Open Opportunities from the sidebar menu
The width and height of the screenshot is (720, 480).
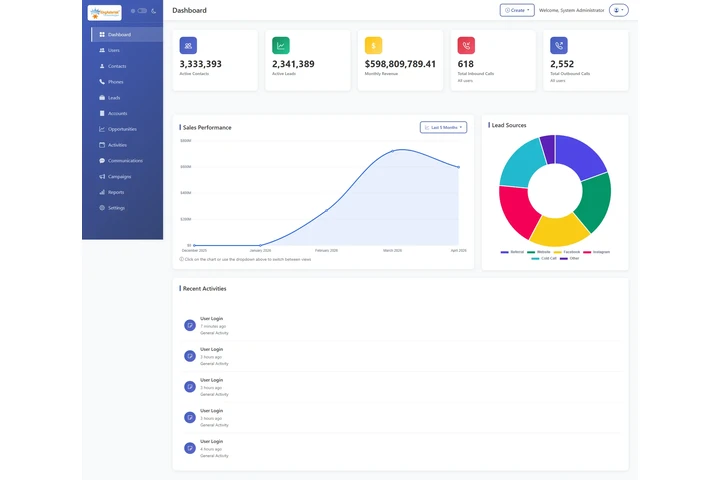122,129
